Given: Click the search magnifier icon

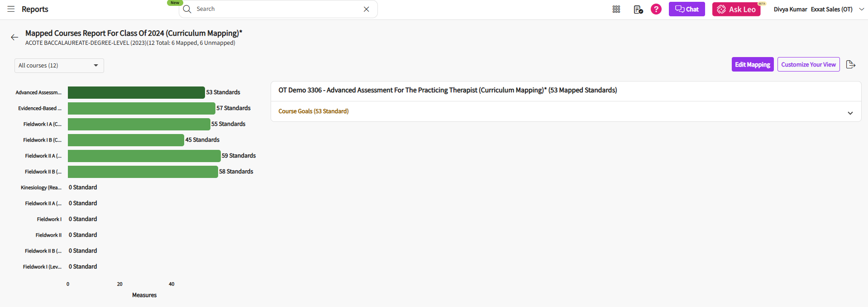Looking at the screenshot, I should click(187, 9).
